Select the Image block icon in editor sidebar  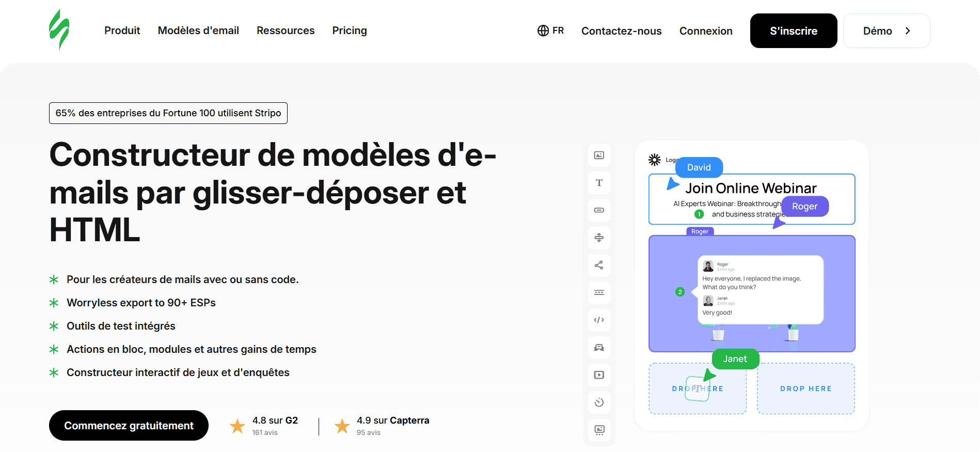(599, 155)
